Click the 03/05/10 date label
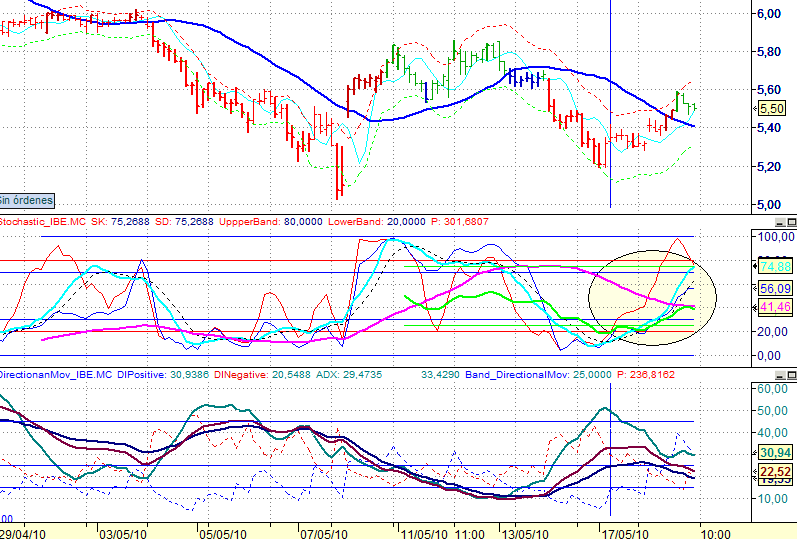797x539 pixels. tap(122, 534)
